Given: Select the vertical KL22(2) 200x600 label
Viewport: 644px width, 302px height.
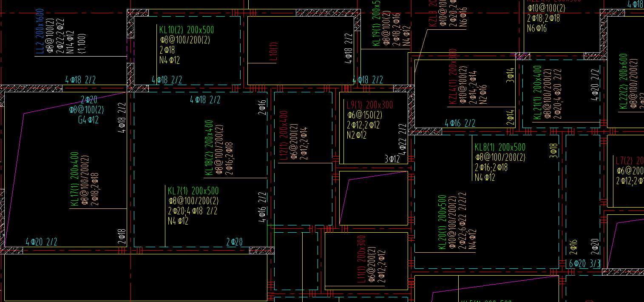Looking at the screenshot, I should (x=623, y=81).
